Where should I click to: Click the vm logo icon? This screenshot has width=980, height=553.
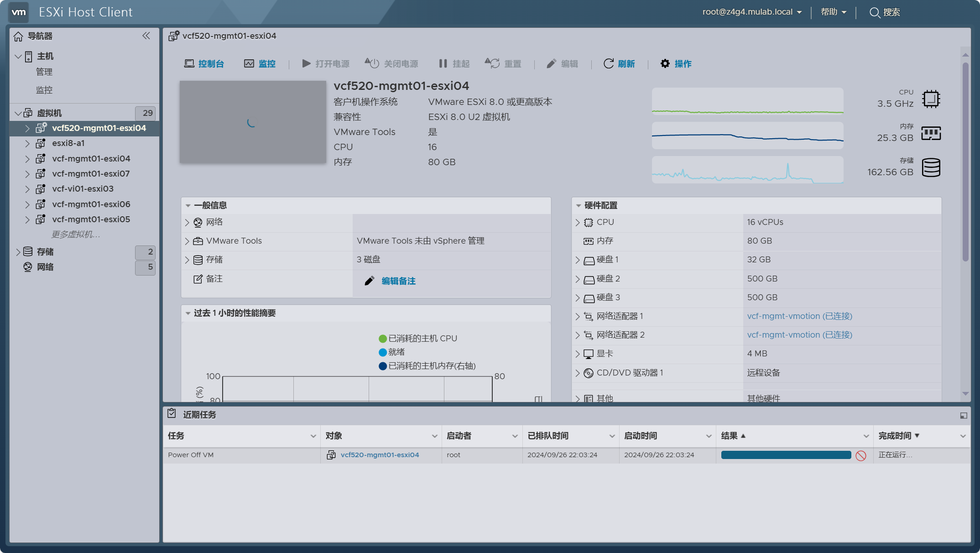click(x=19, y=12)
